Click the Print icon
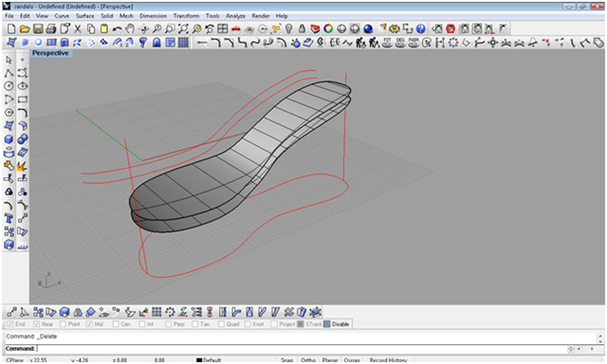This screenshot has height=364, width=607. 51,28
